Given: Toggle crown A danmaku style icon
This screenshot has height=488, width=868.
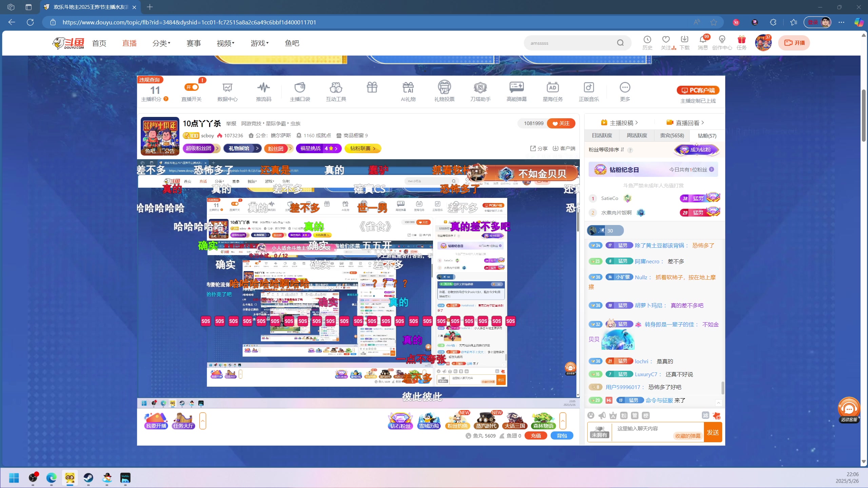Looking at the screenshot, I should click(x=613, y=415).
